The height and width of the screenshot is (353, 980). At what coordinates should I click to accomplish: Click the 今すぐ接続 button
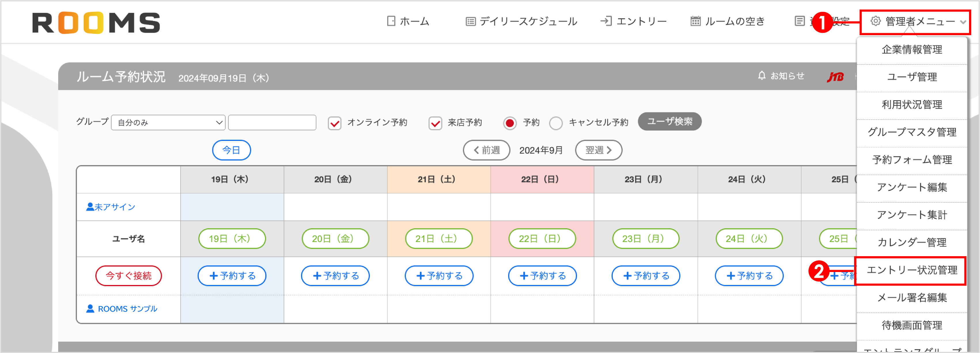click(128, 276)
